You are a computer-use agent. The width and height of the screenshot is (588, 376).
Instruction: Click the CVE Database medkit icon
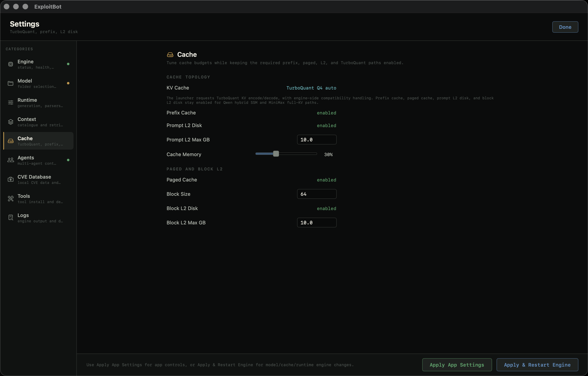tap(10, 179)
